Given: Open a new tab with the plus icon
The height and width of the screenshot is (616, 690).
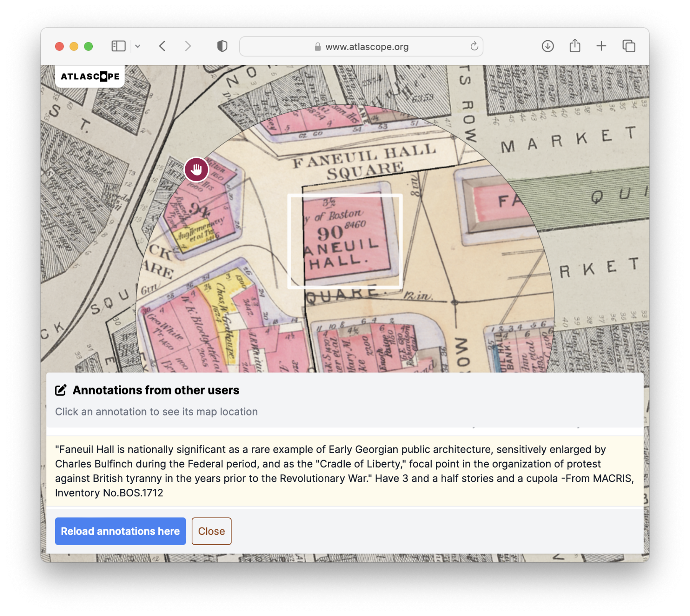Looking at the screenshot, I should point(601,46).
